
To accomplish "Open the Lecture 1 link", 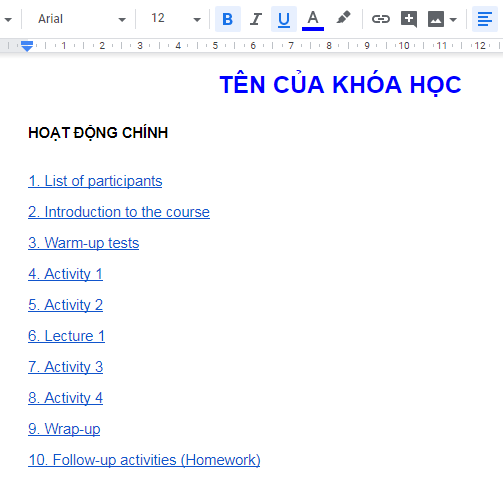I will [67, 336].
